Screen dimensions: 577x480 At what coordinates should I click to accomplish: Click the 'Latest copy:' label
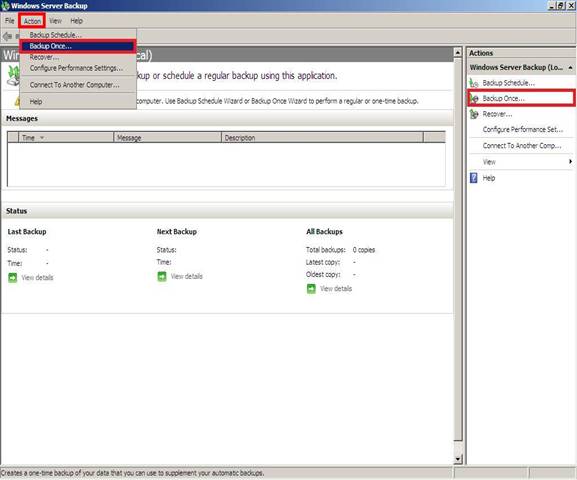(323, 262)
